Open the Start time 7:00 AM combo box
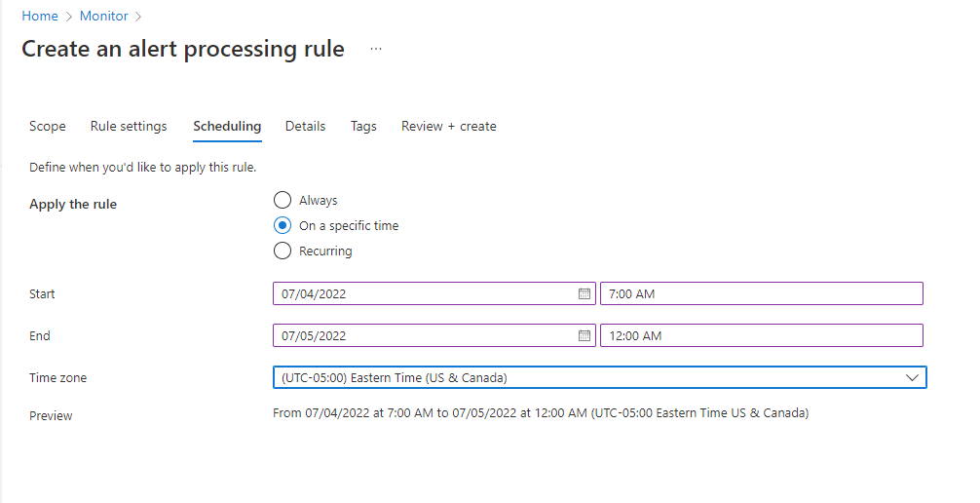The image size is (980, 503). point(761,293)
